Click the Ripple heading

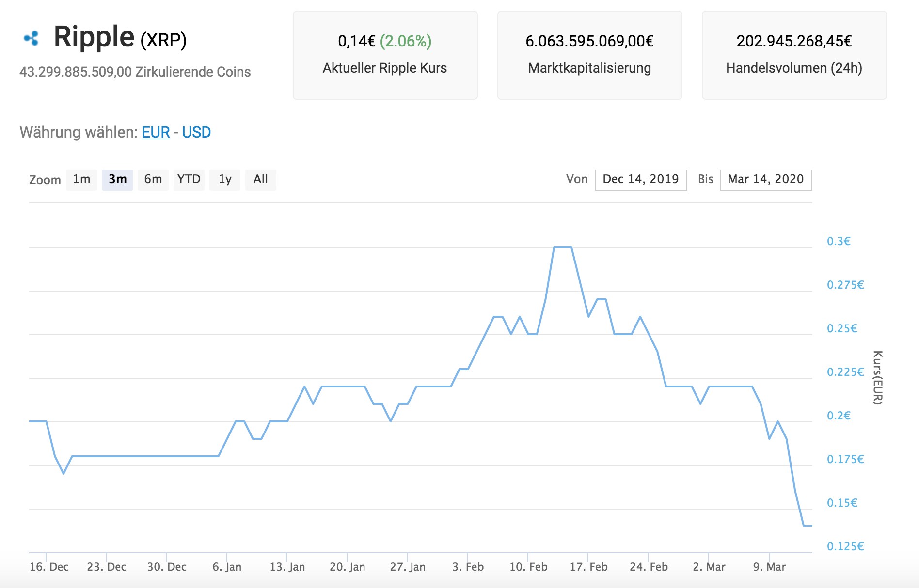point(94,37)
